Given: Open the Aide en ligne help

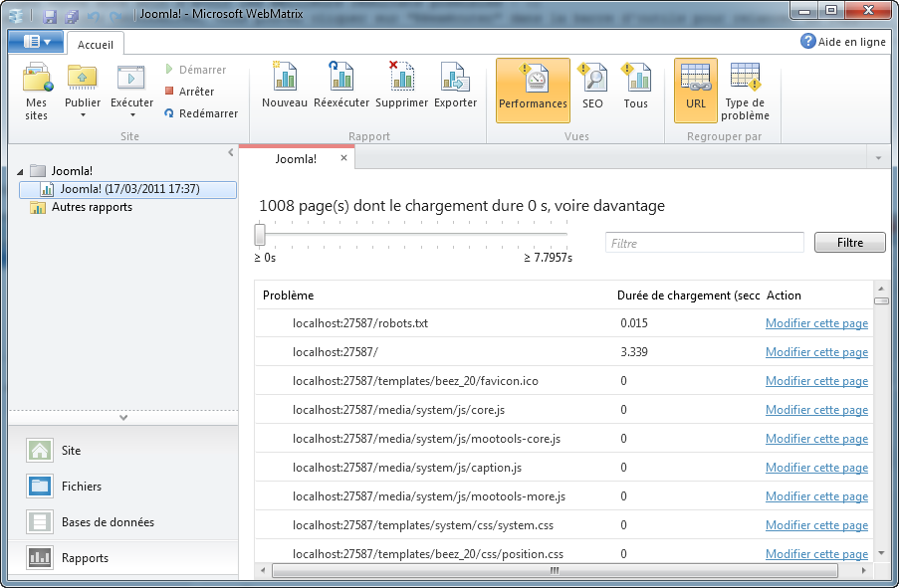Looking at the screenshot, I should coord(843,42).
